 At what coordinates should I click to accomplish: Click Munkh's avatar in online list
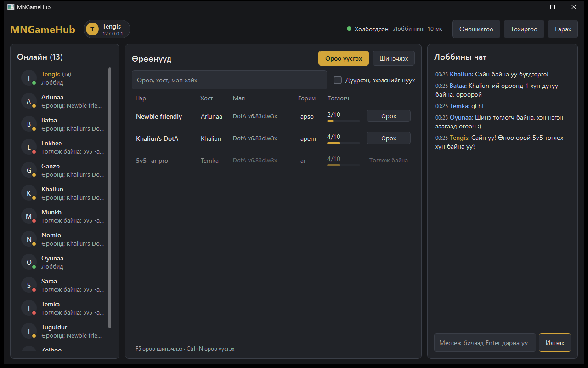click(x=29, y=216)
